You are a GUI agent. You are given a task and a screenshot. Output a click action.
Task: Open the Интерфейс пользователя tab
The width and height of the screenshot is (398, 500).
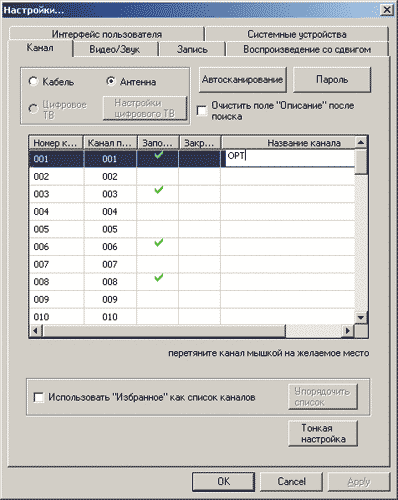(x=107, y=34)
